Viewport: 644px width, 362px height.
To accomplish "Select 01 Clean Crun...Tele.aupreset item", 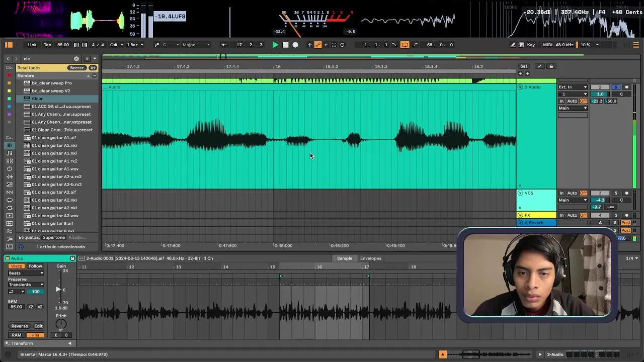I will coord(62,130).
